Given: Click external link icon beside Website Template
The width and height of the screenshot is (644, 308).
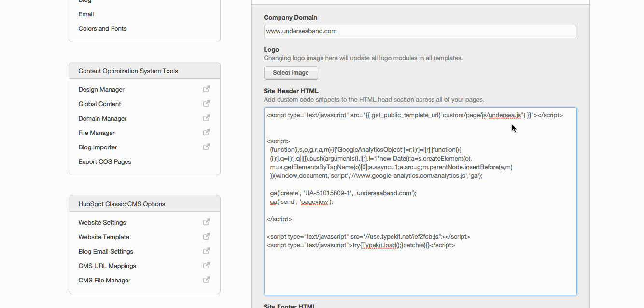Looking at the screenshot, I should tap(206, 237).
